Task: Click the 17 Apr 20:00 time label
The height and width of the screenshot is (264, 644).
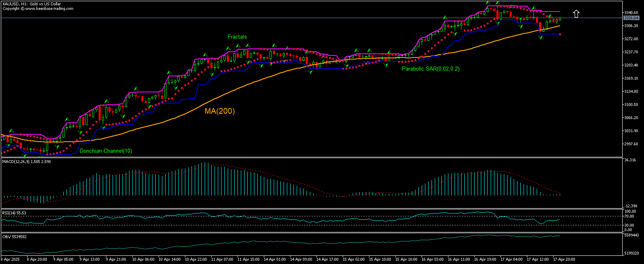Action: (565, 259)
